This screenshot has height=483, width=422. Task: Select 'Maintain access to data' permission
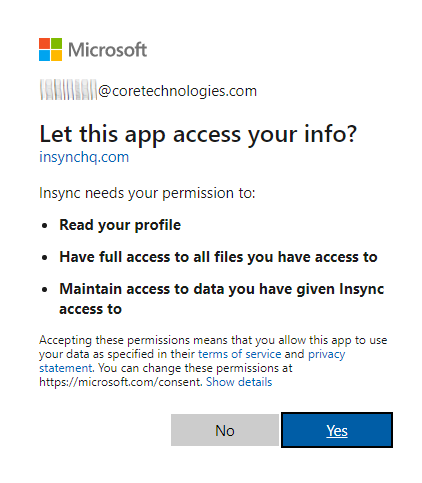pyautogui.click(x=222, y=299)
